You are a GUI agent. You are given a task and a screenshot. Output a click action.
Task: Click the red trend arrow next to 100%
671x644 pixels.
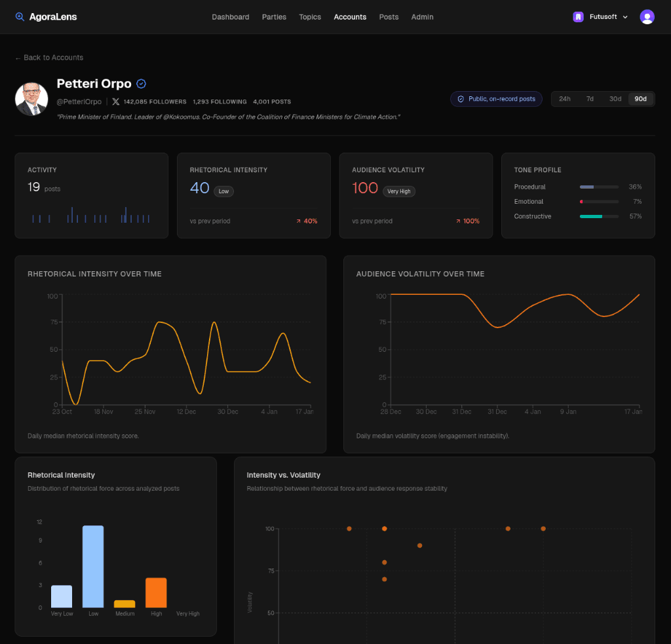pyautogui.click(x=459, y=221)
